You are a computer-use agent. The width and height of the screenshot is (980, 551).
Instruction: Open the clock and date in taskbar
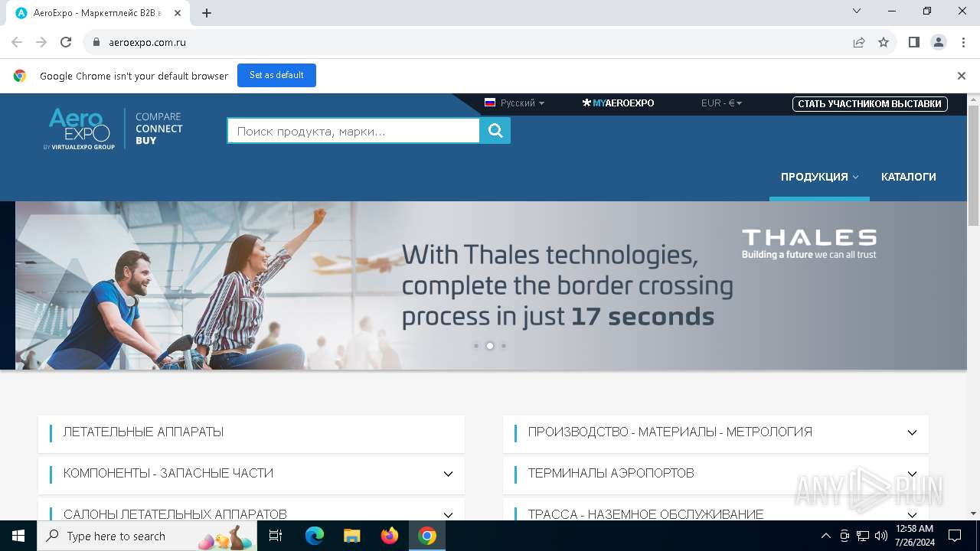click(914, 536)
